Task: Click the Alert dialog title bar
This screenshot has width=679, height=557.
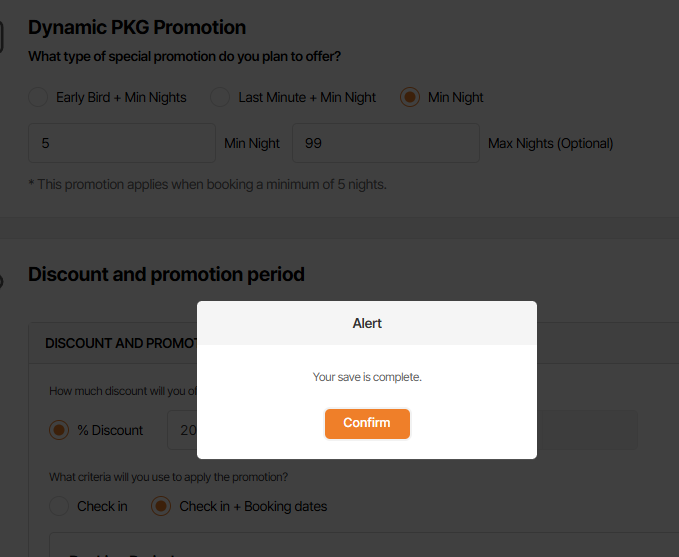Action: click(367, 323)
